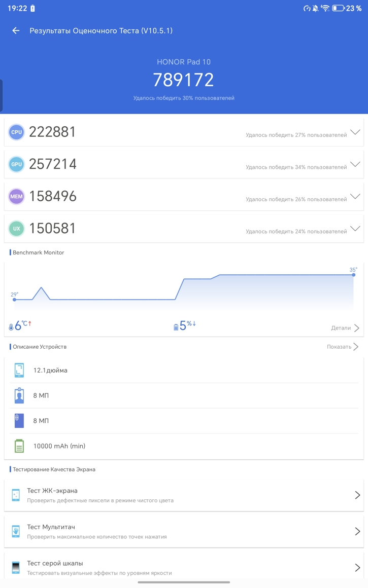Tap the battery capacity icon
The width and height of the screenshot is (368, 588).
pos(19,446)
